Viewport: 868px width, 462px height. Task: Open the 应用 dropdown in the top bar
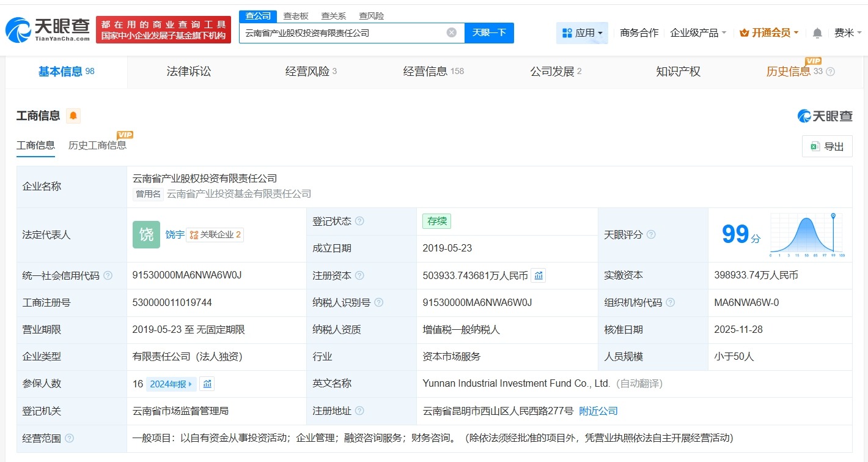(582, 33)
